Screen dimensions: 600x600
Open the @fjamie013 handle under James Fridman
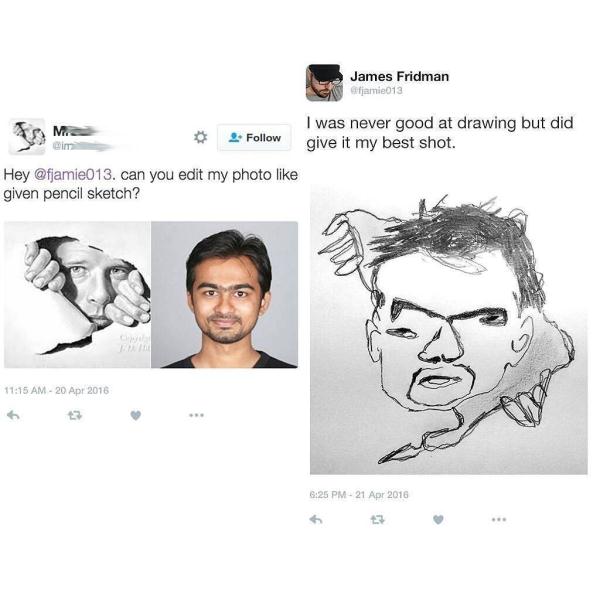[377, 91]
